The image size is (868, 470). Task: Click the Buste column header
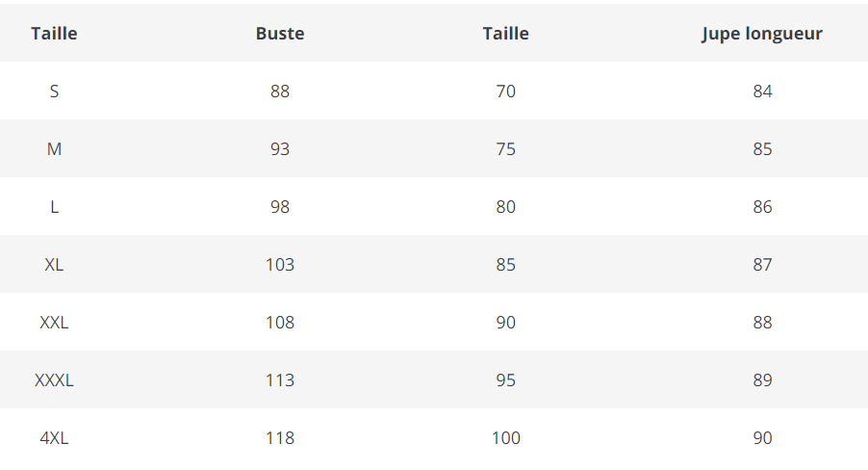(280, 34)
